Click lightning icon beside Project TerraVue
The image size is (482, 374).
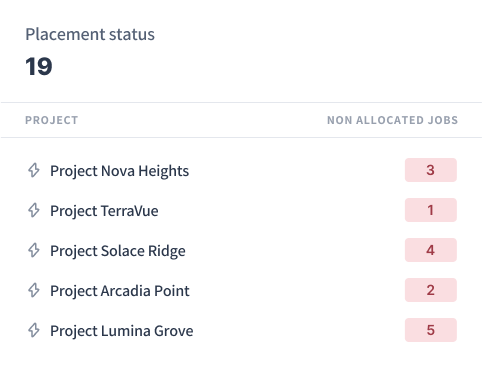click(x=34, y=210)
